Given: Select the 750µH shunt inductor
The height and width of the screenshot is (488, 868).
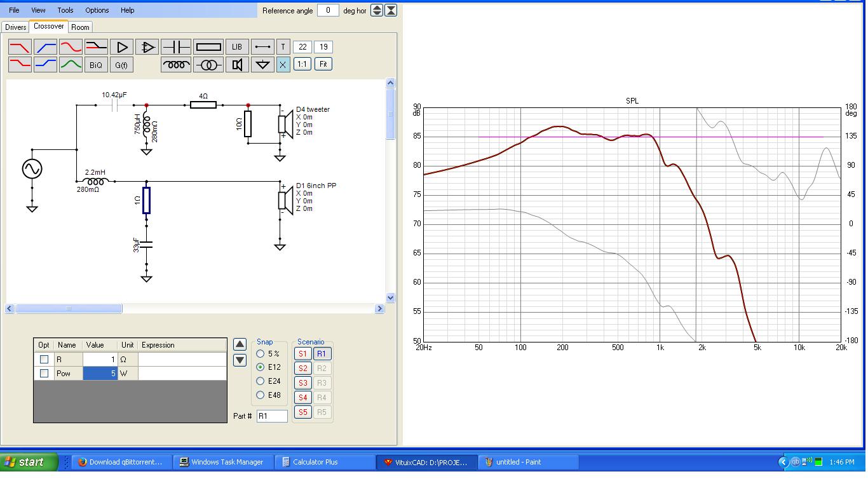Looking at the screenshot, I should tap(147, 124).
